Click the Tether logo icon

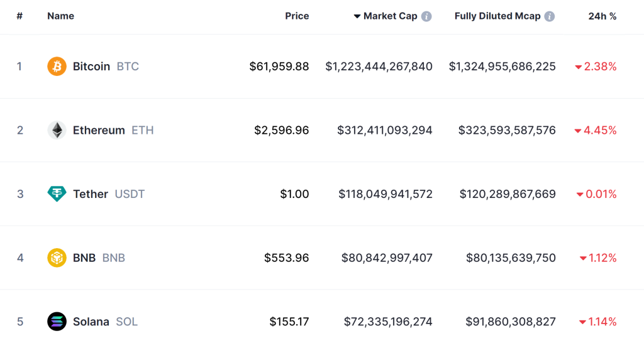click(57, 194)
